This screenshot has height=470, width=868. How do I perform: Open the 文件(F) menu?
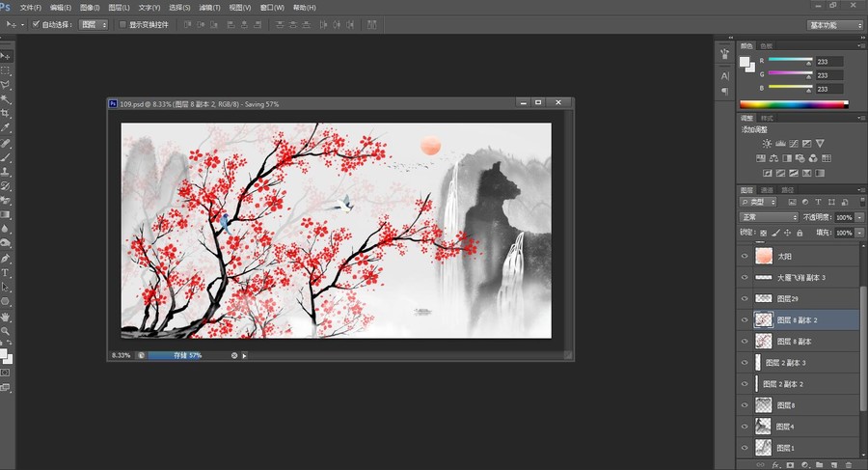click(x=31, y=8)
